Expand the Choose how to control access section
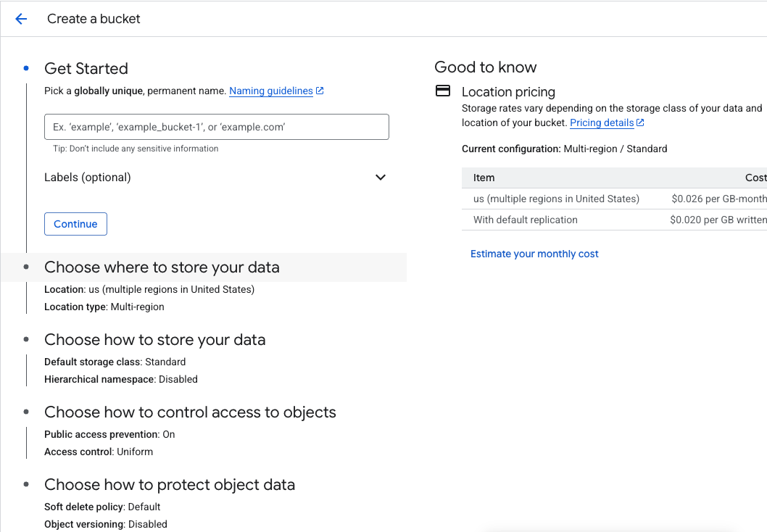767x532 pixels. point(190,412)
